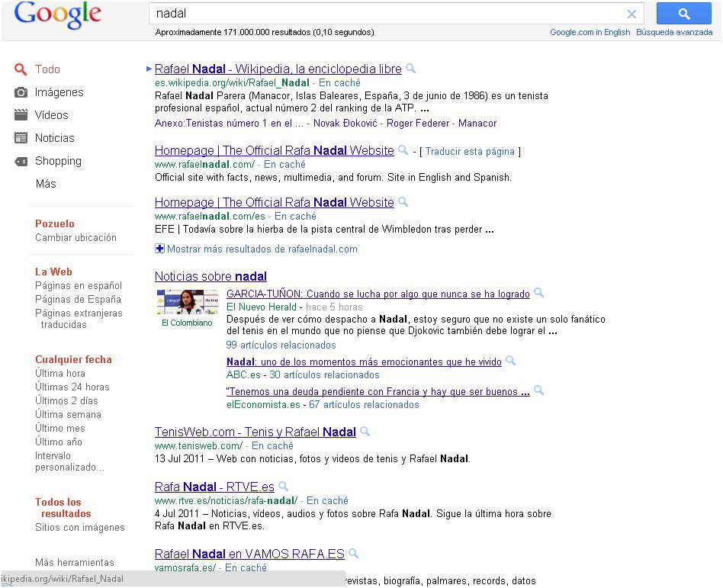
Task: Click El Colombiano news thumbnail image
Action: [187, 302]
